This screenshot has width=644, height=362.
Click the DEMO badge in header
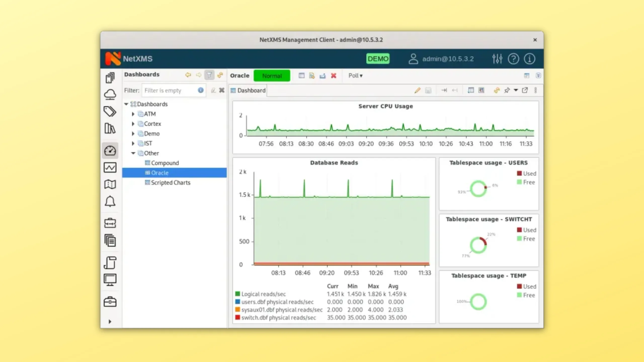[x=378, y=59]
